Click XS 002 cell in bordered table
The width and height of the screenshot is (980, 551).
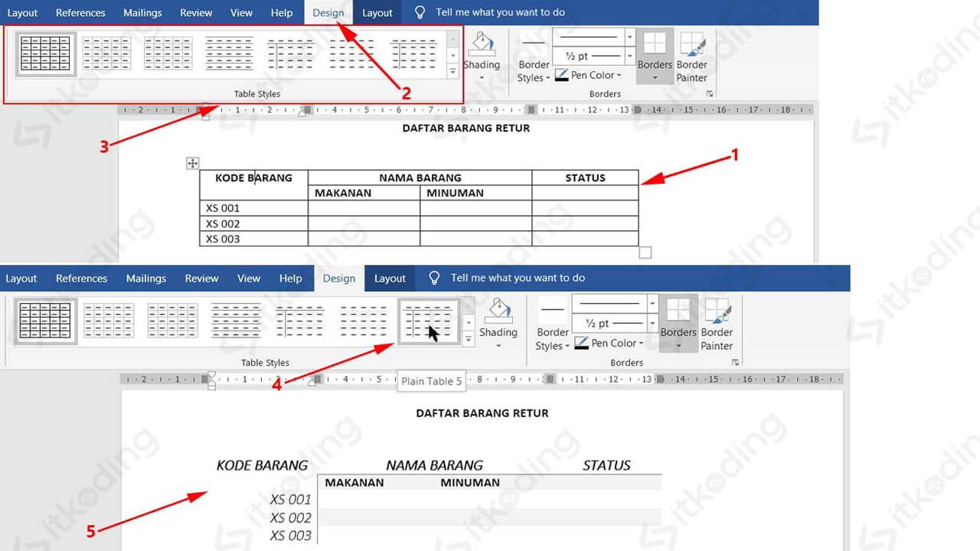coord(254,223)
